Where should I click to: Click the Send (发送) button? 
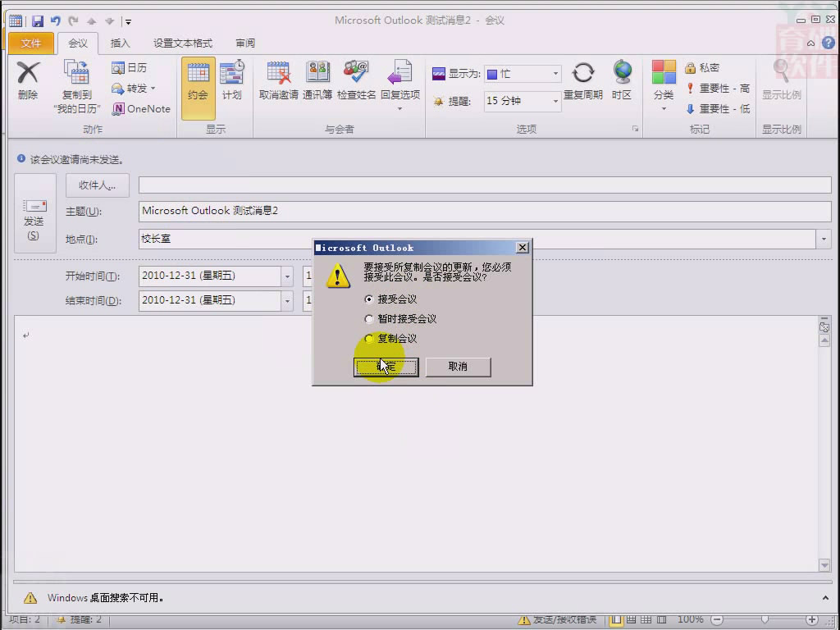click(34, 213)
